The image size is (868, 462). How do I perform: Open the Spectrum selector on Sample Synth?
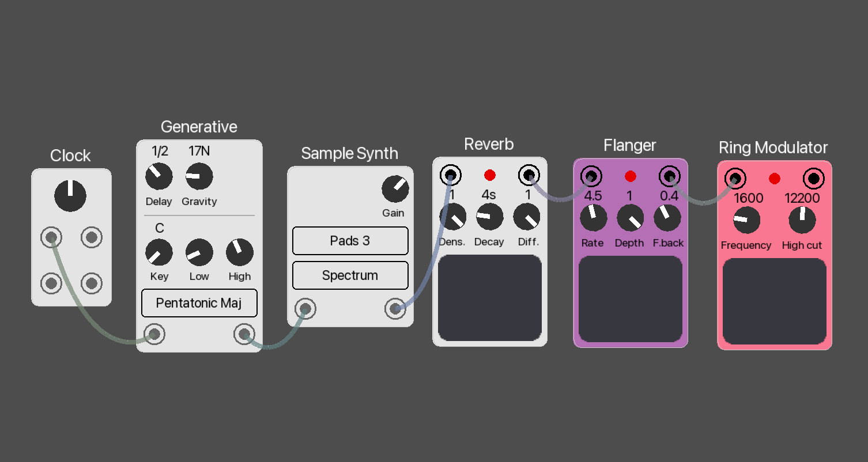(x=350, y=275)
